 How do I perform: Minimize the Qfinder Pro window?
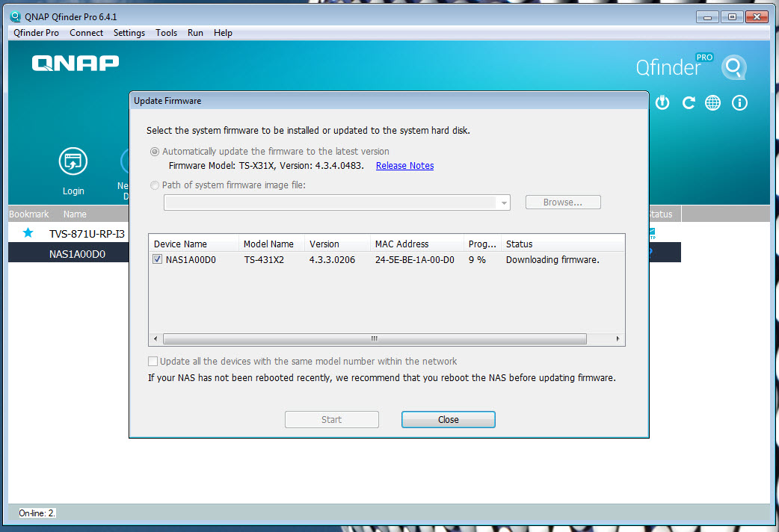(707, 17)
